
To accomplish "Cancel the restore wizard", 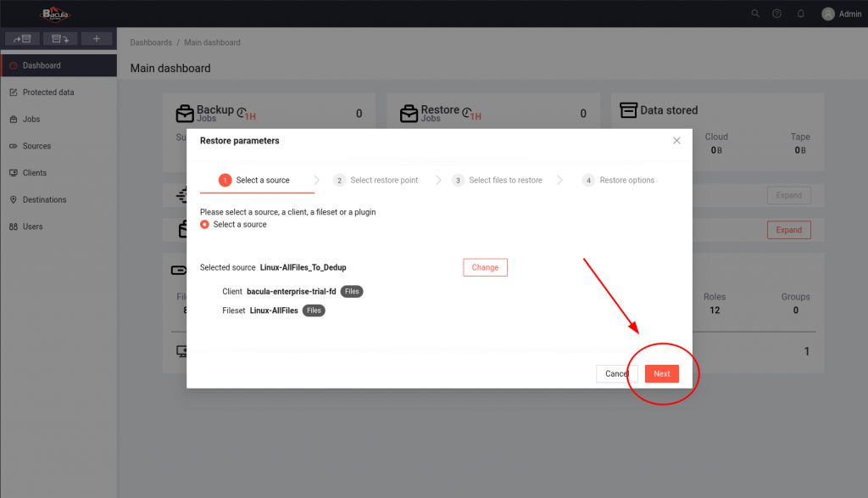I will point(615,374).
